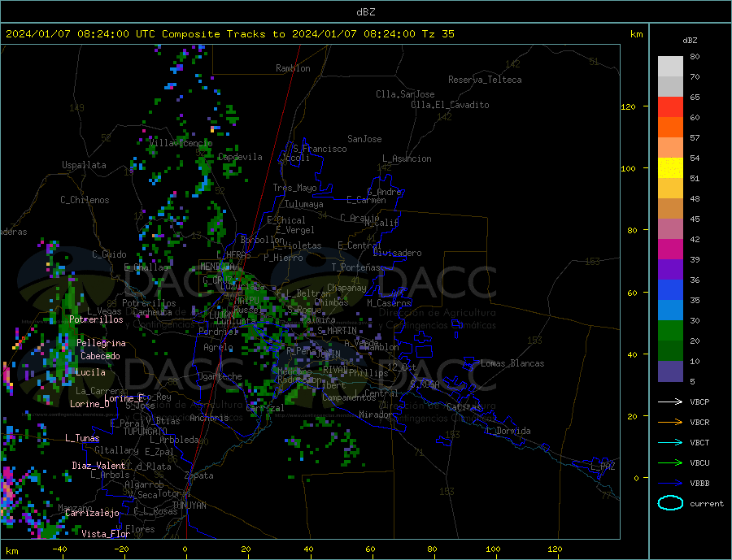Click the TUPUNGATO label

[x=145, y=432]
